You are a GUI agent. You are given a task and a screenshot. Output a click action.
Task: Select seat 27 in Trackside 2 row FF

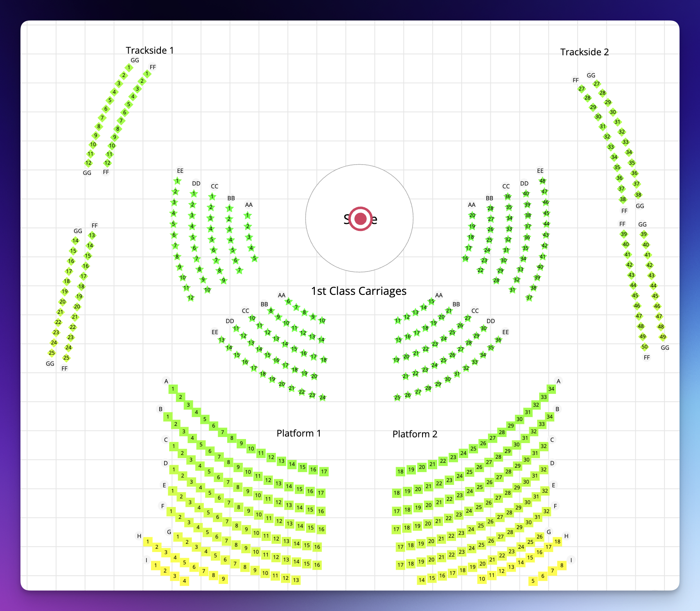coord(581,88)
